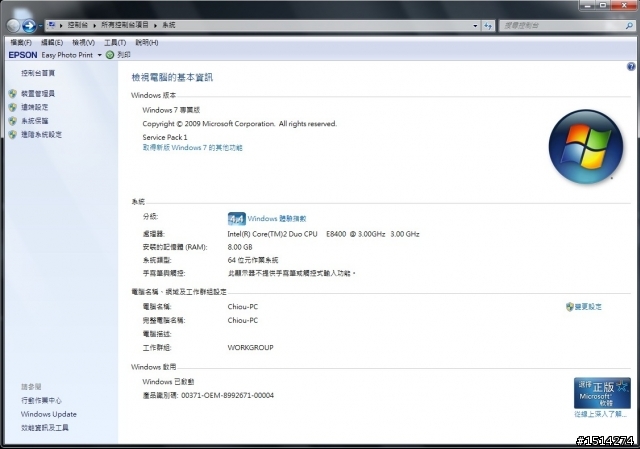Click 變更設定 link

point(588,307)
